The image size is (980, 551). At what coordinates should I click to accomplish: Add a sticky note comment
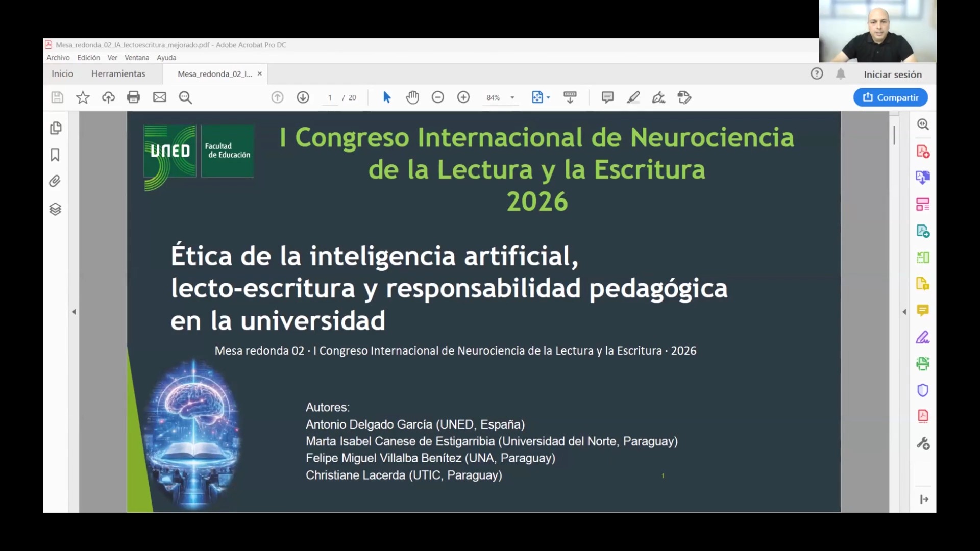[607, 97]
